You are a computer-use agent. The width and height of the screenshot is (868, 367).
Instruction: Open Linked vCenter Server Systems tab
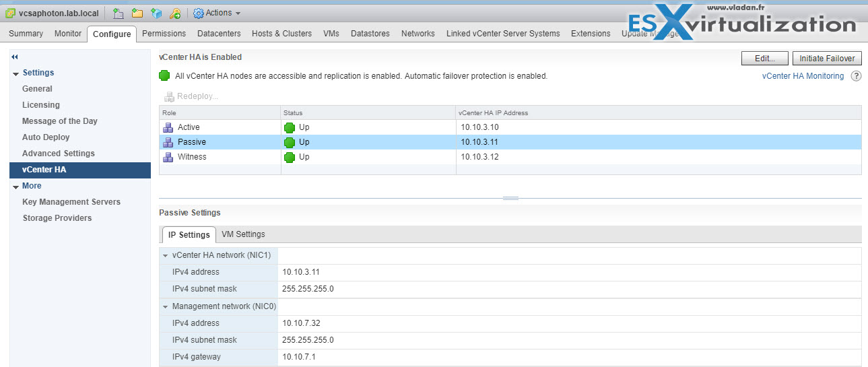[x=503, y=34]
